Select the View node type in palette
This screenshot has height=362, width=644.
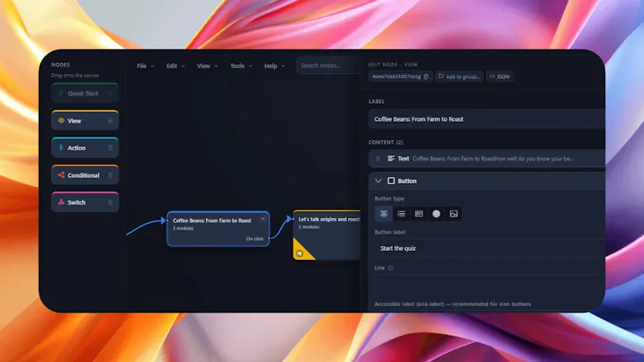pos(85,120)
